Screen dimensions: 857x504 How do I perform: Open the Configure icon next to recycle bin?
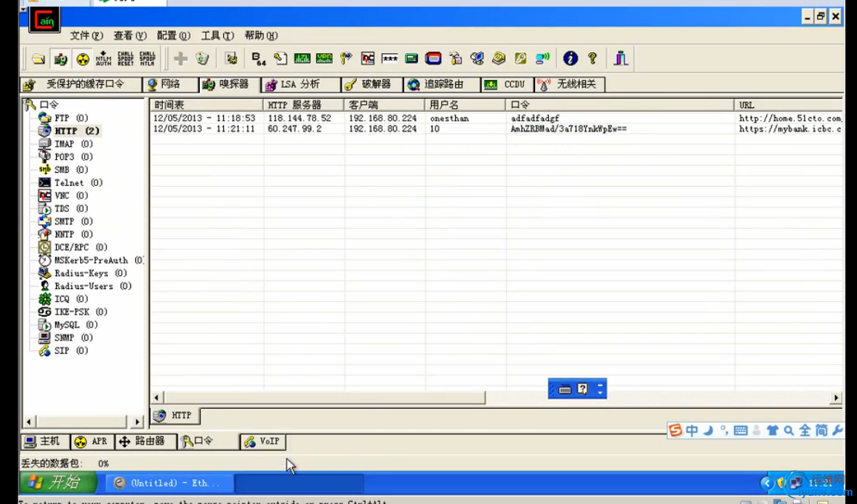pyautogui.click(x=231, y=58)
